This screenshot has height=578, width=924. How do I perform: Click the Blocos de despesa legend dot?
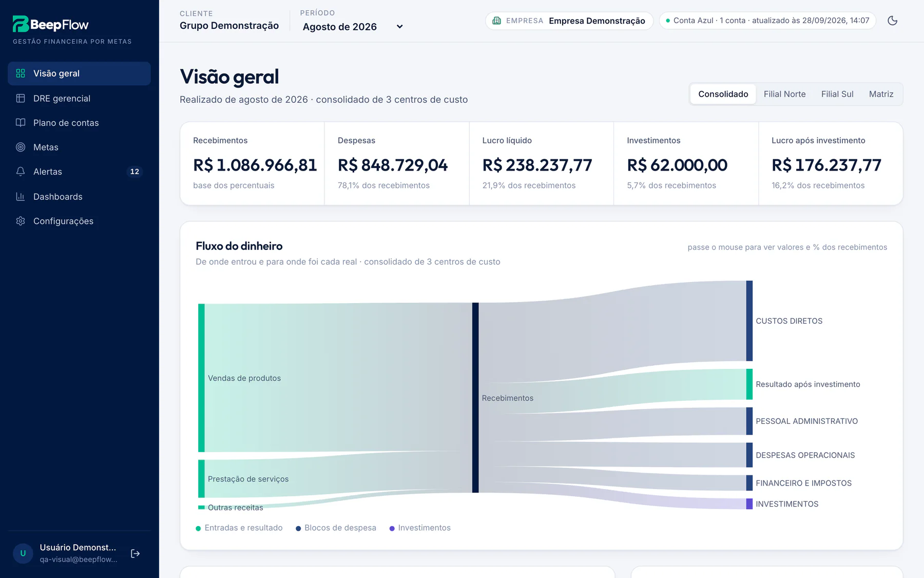tap(298, 528)
